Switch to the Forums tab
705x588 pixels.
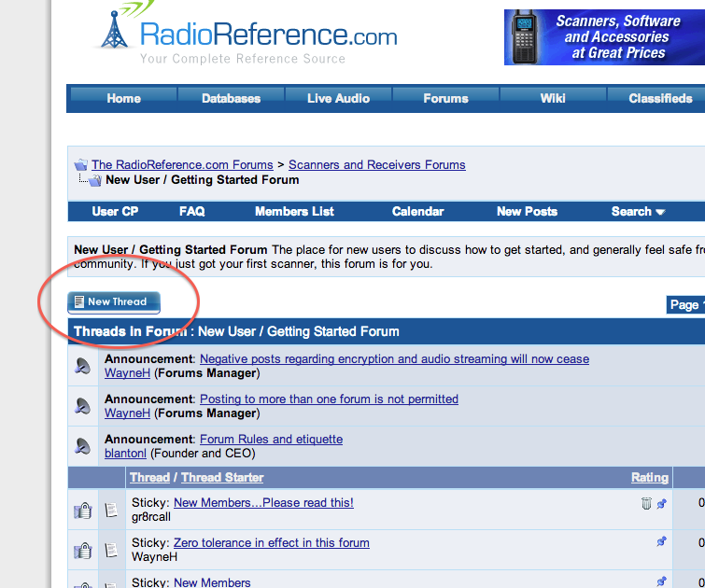tap(445, 98)
